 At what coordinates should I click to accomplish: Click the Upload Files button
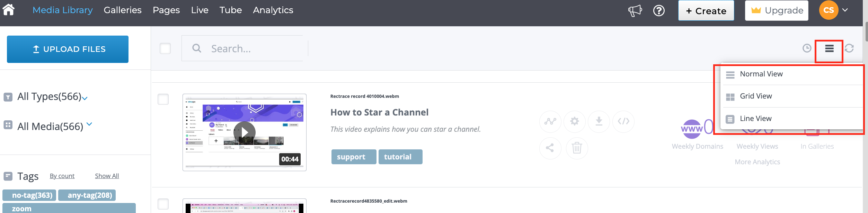point(68,49)
